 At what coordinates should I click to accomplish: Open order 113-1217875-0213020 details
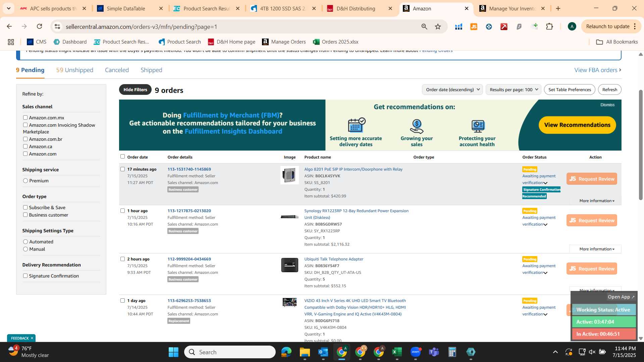click(x=189, y=211)
